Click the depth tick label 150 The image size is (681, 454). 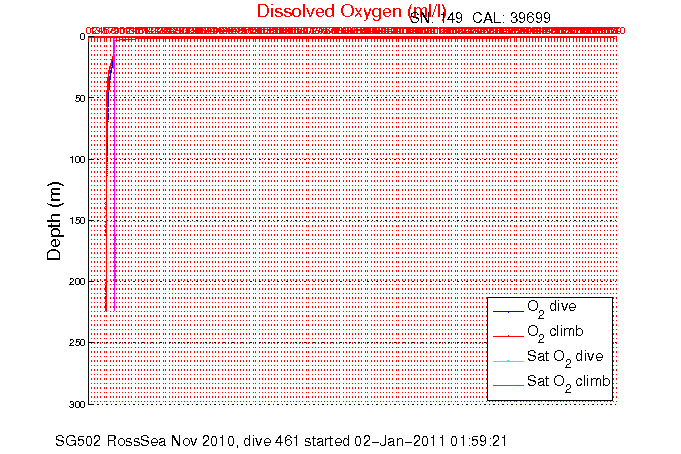click(77, 221)
